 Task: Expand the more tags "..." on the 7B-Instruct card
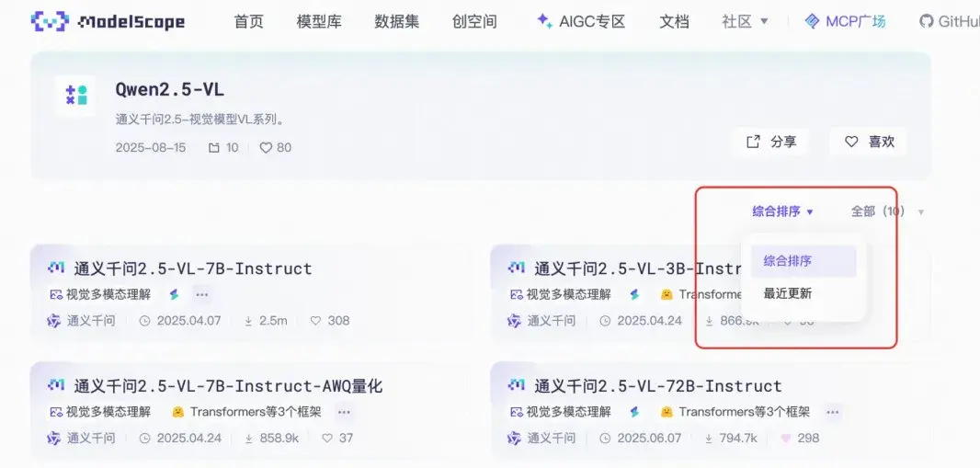pyautogui.click(x=201, y=294)
